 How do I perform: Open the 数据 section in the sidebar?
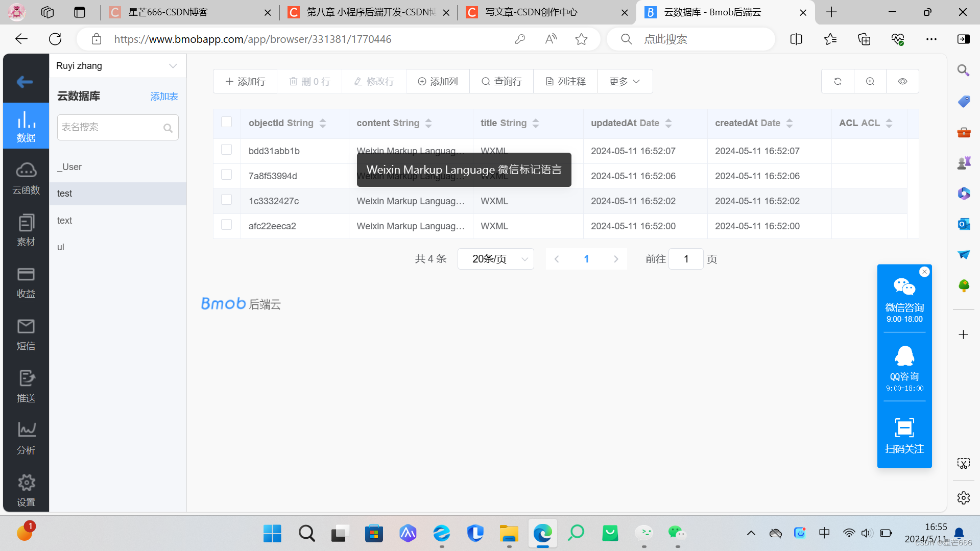[26, 126]
